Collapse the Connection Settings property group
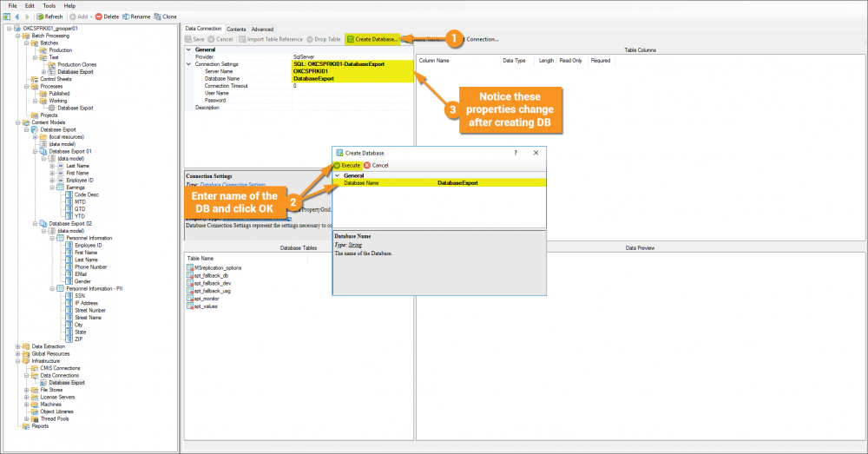Viewport: 868px width, 454px height. click(188, 64)
